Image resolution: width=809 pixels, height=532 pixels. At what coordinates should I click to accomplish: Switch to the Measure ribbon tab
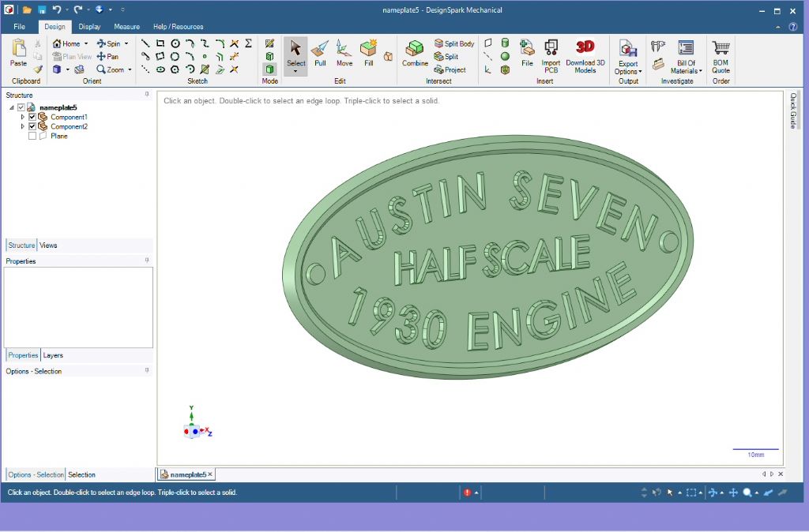(127, 27)
